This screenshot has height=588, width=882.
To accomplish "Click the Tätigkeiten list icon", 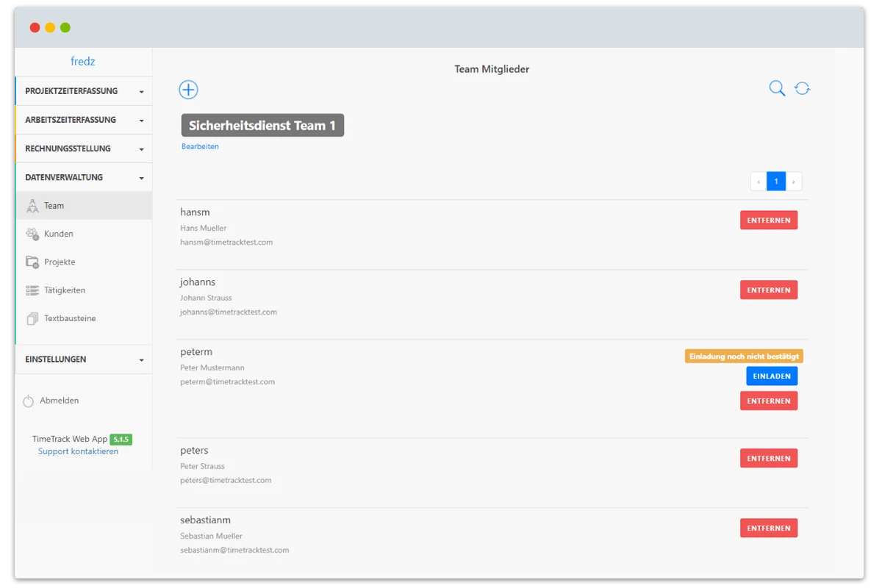I will (x=32, y=290).
